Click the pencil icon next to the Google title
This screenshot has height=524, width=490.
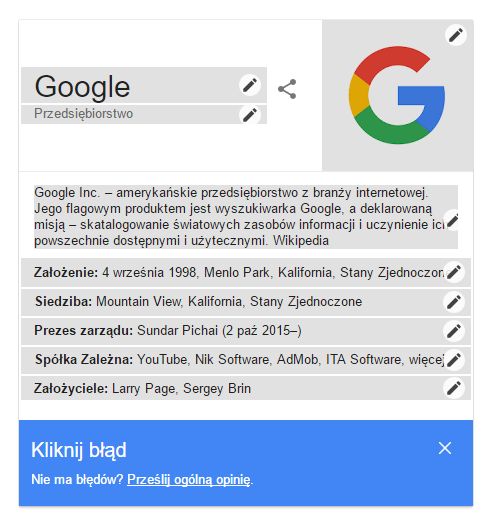coord(250,85)
